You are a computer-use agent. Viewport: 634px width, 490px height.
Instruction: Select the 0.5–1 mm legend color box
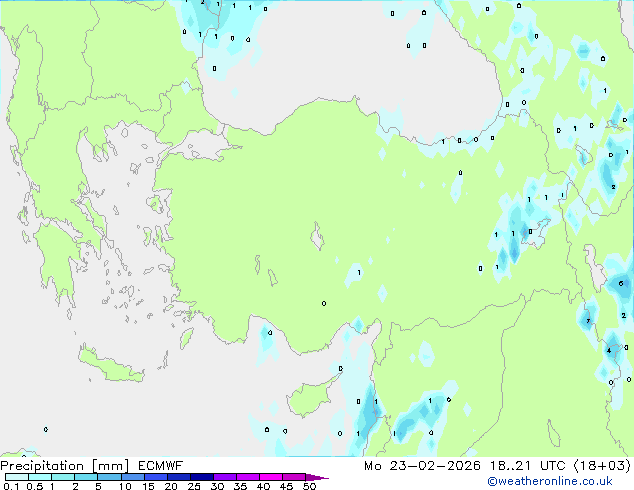point(40,477)
